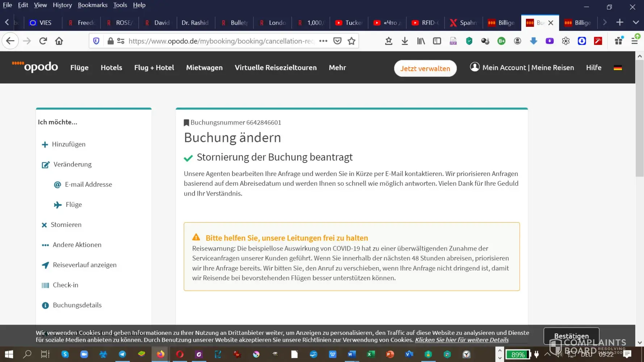Open the Bookmarks menu in menu bar
The image size is (644, 362).
point(92,5)
